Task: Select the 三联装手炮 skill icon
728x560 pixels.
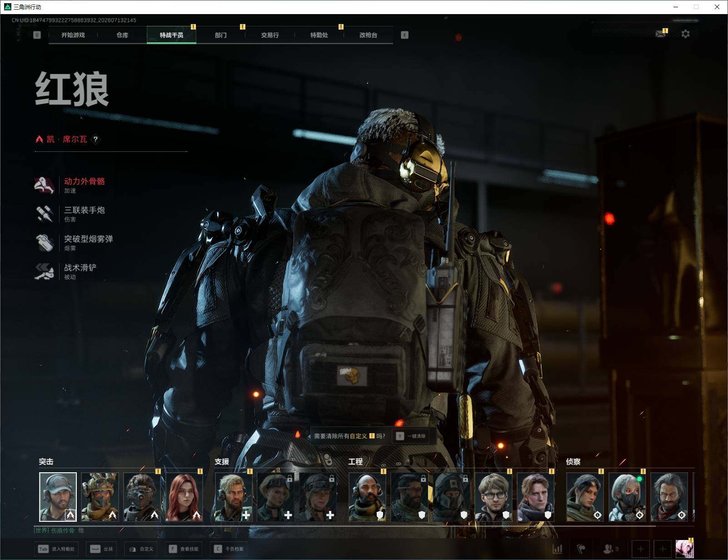Action: click(x=45, y=214)
